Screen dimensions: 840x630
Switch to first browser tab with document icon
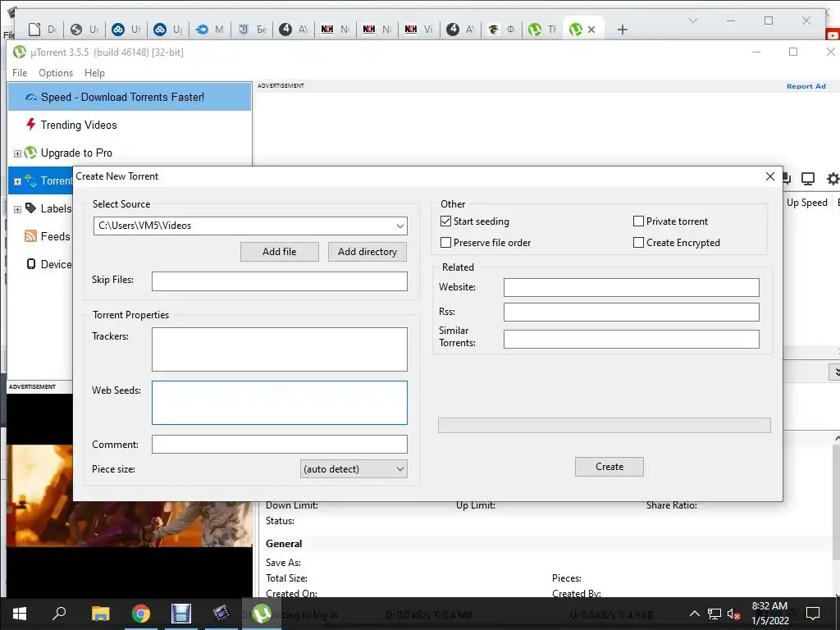click(43, 30)
